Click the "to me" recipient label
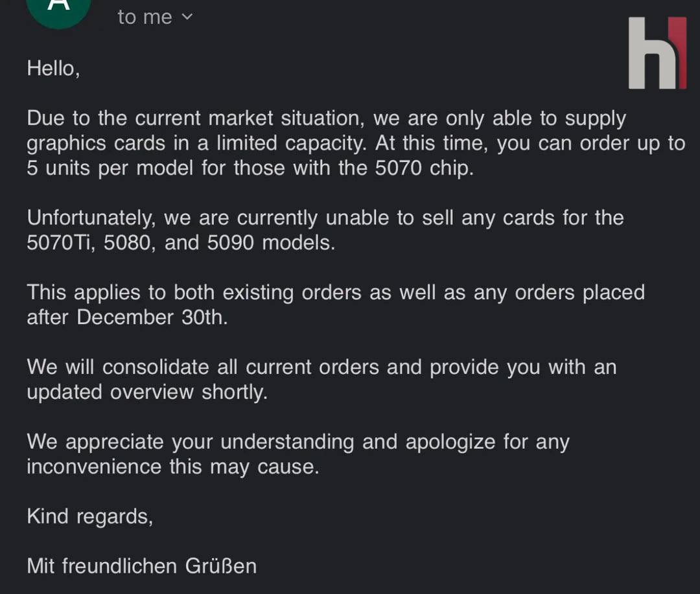 click(x=145, y=17)
